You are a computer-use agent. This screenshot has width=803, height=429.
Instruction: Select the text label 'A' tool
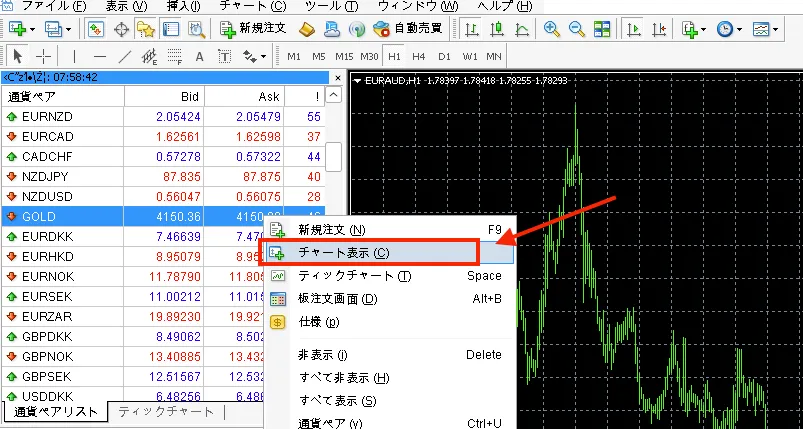pos(199,56)
